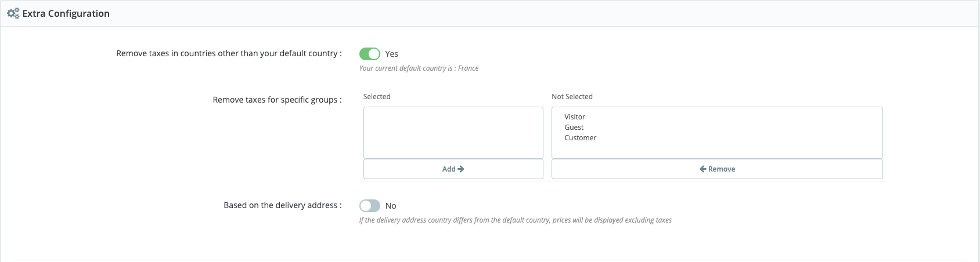Click the Not Selected column header
This screenshot has width=980, height=262.
572,97
